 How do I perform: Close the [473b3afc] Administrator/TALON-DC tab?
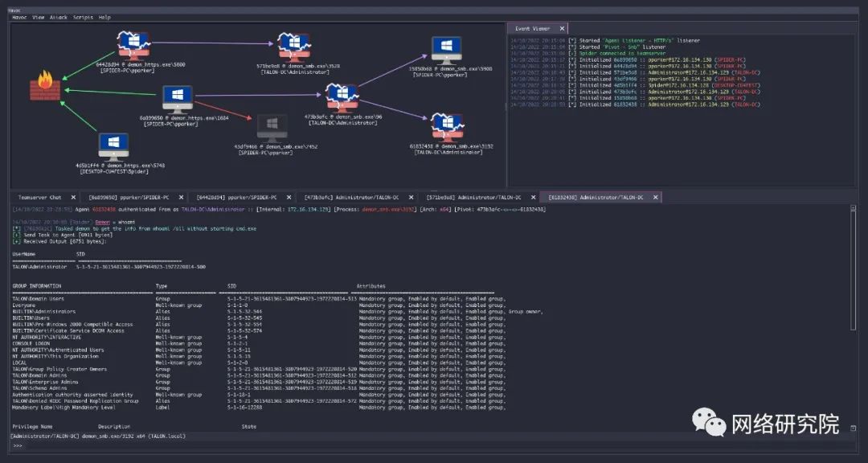click(x=411, y=197)
